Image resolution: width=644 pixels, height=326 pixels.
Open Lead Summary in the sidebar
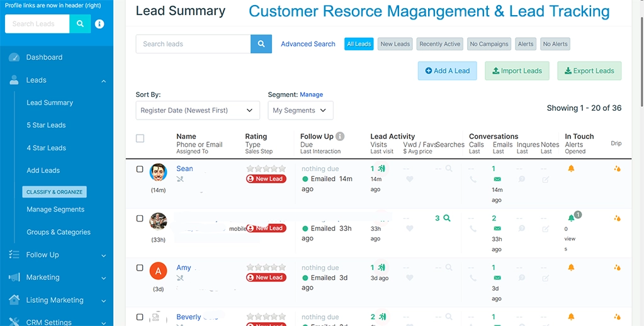pyautogui.click(x=50, y=103)
